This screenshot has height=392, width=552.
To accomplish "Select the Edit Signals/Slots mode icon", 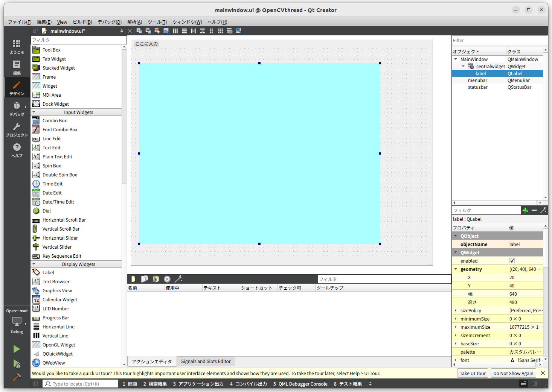I will point(148,30).
